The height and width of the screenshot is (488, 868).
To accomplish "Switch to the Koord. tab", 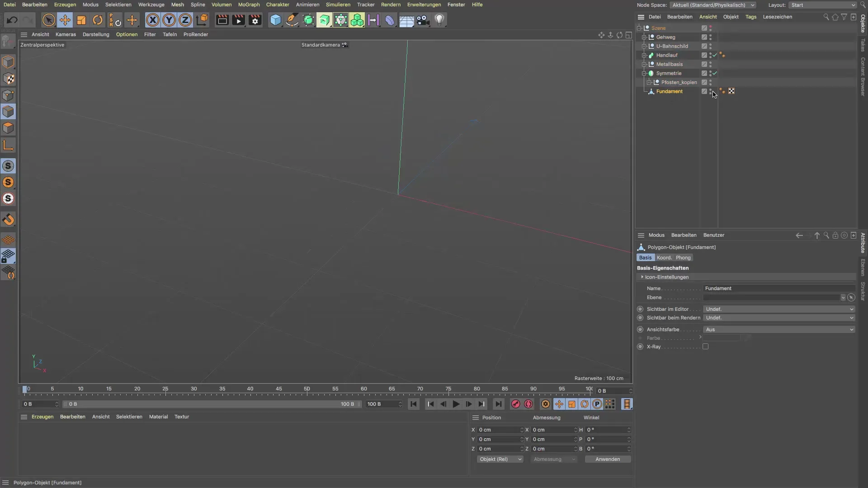I will click(x=664, y=258).
